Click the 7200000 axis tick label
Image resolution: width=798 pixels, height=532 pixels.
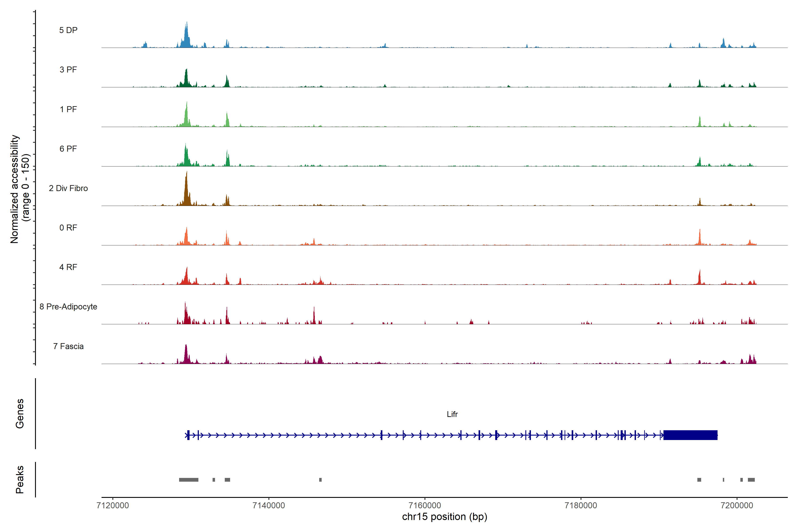click(x=737, y=505)
